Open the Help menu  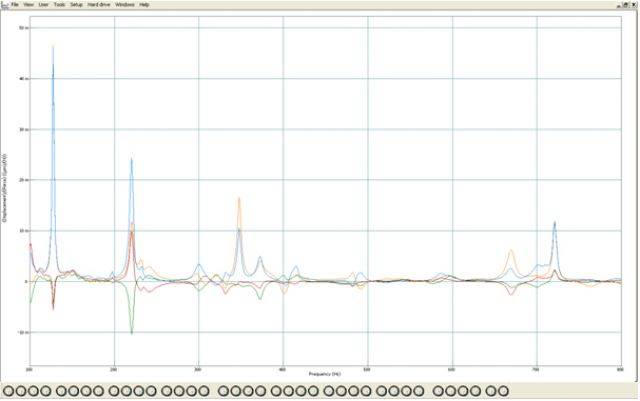pyautogui.click(x=144, y=4)
